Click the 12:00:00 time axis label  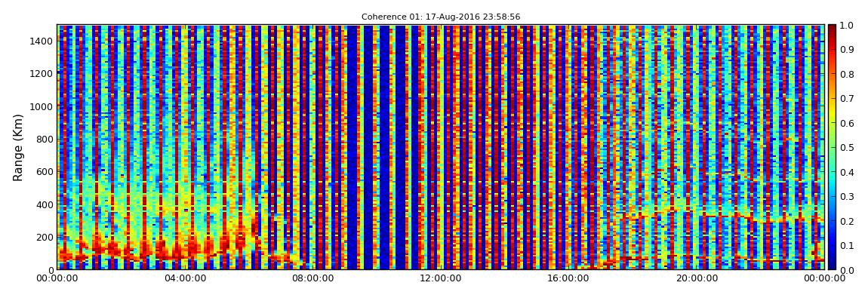pyautogui.click(x=441, y=278)
